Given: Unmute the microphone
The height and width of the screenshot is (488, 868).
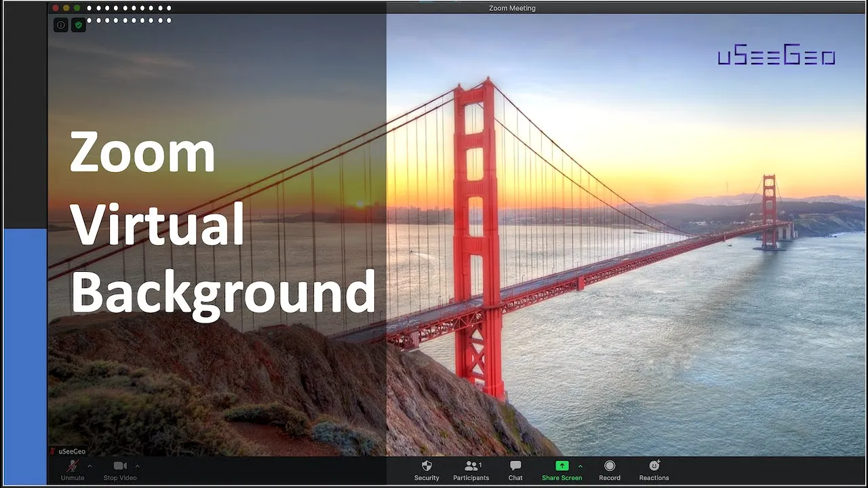Looking at the screenshot, I should [x=73, y=470].
